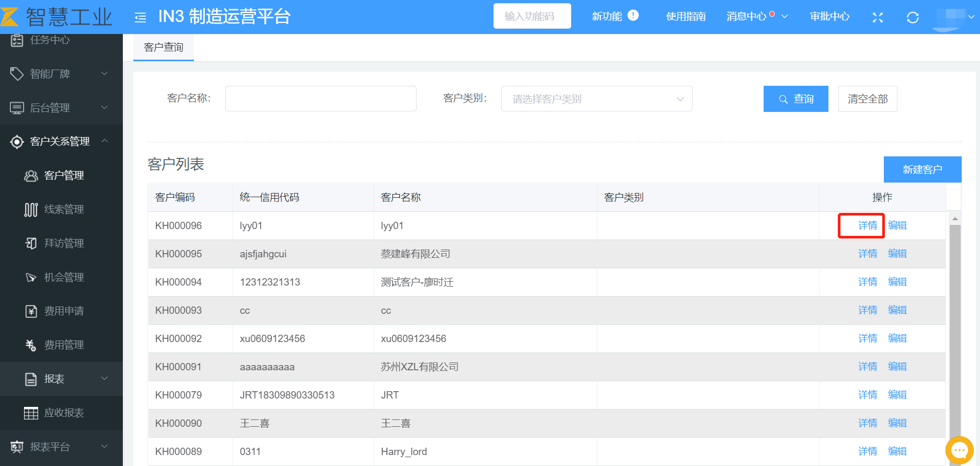Image resolution: width=980 pixels, height=466 pixels.
Task: Click the 新功能 exclamation badge icon
Action: [x=633, y=16]
